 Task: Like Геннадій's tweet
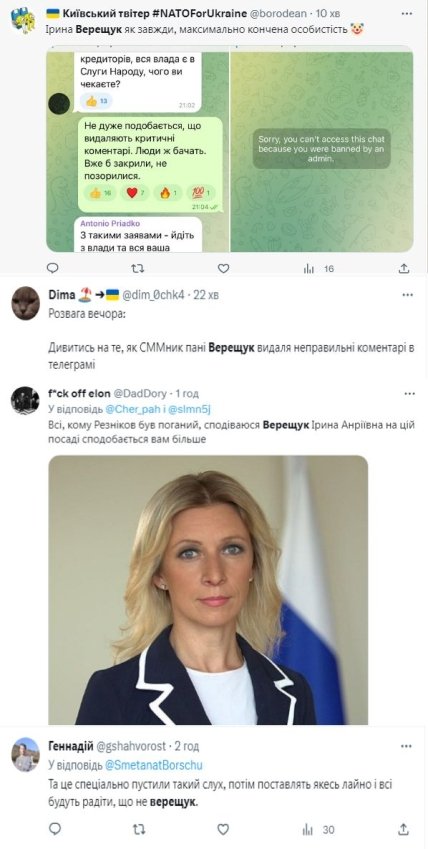tap(223, 829)
